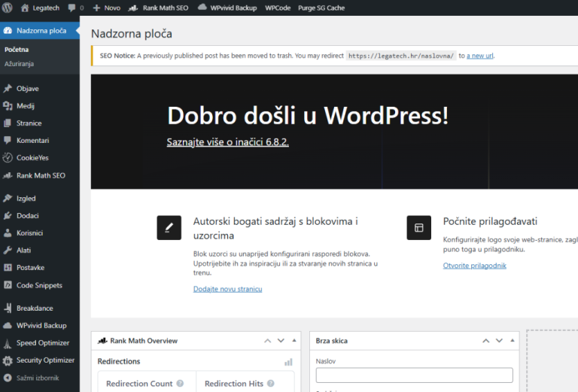Open Ažuriranja submenu item

[x=19, y=64]
